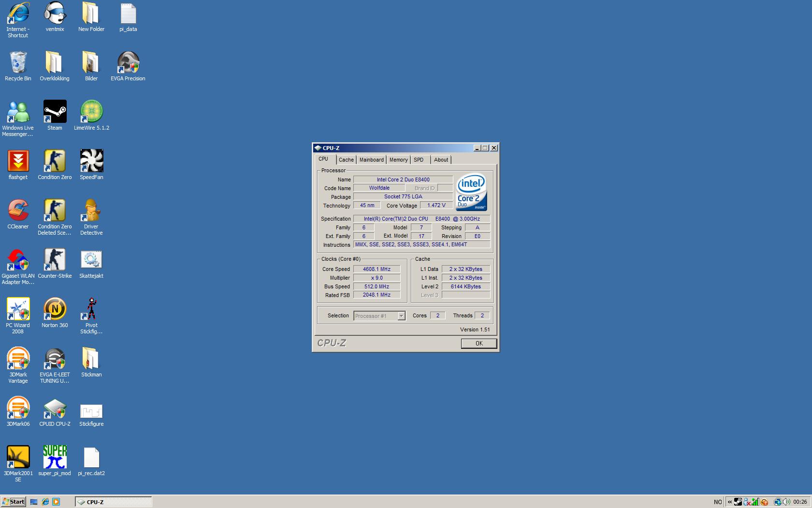Select the EVGA E-LEET Tuning Utility shortcut
This screenshot has width=812, height=508.
[55, 365]
